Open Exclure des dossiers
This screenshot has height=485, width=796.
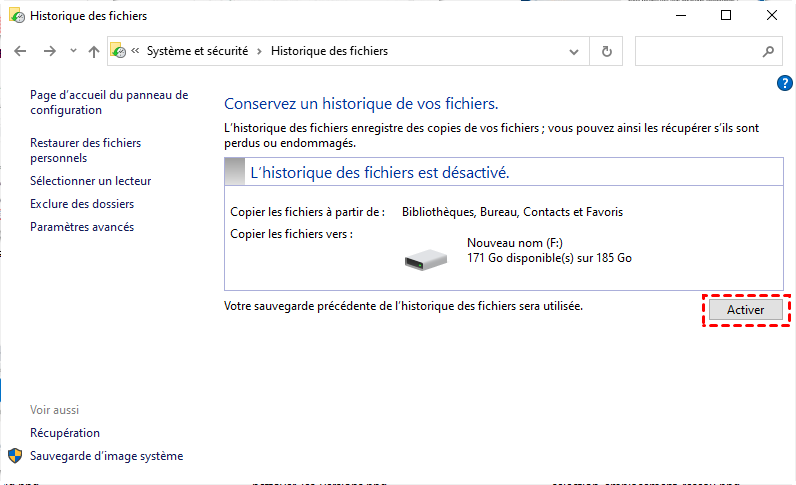(x=82, y=204)
